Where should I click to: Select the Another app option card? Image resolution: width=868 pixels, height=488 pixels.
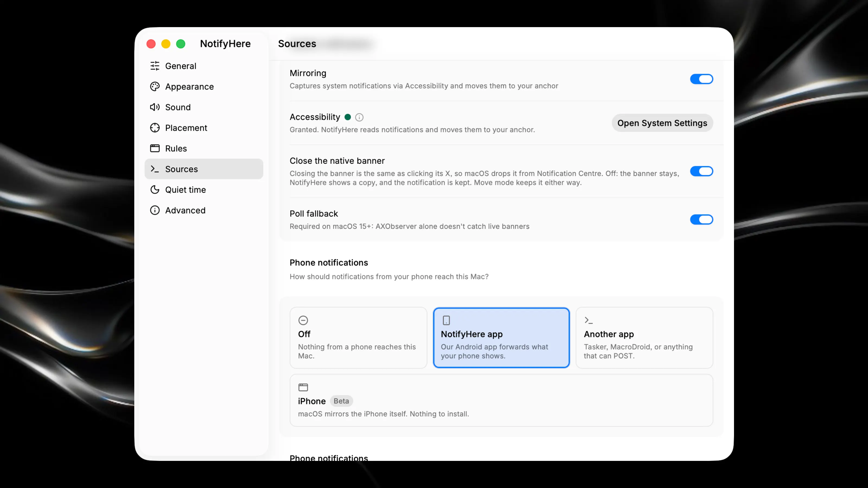[644, 338]
